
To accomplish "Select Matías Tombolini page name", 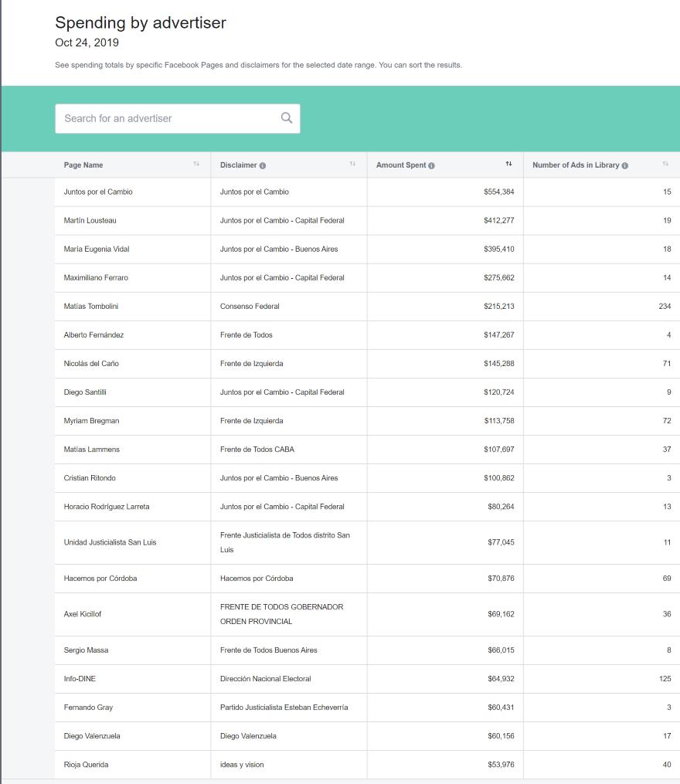I will (x=91, y=306).
